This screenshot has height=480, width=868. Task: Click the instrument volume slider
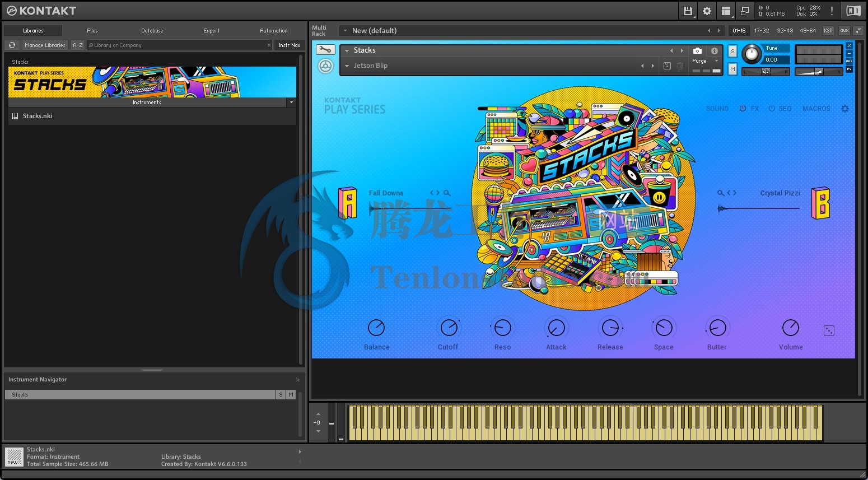click(x=819, y=72)
